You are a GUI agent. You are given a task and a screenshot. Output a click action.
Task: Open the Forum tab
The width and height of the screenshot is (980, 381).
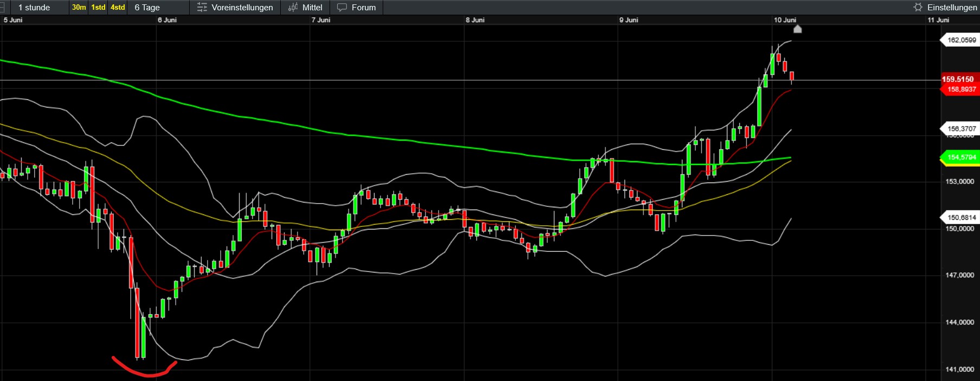click(x=356, y=8)
